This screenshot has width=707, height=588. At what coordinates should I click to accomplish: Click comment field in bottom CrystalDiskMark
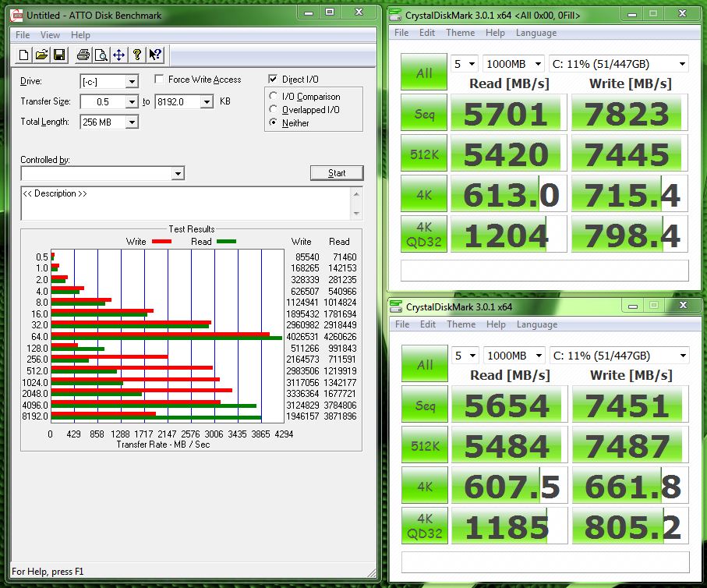546,561
